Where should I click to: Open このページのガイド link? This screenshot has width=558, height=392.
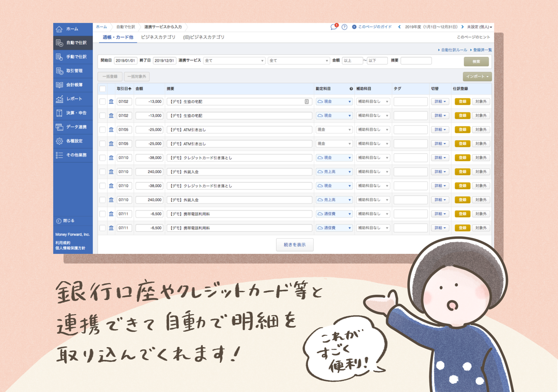coord(372,27)
